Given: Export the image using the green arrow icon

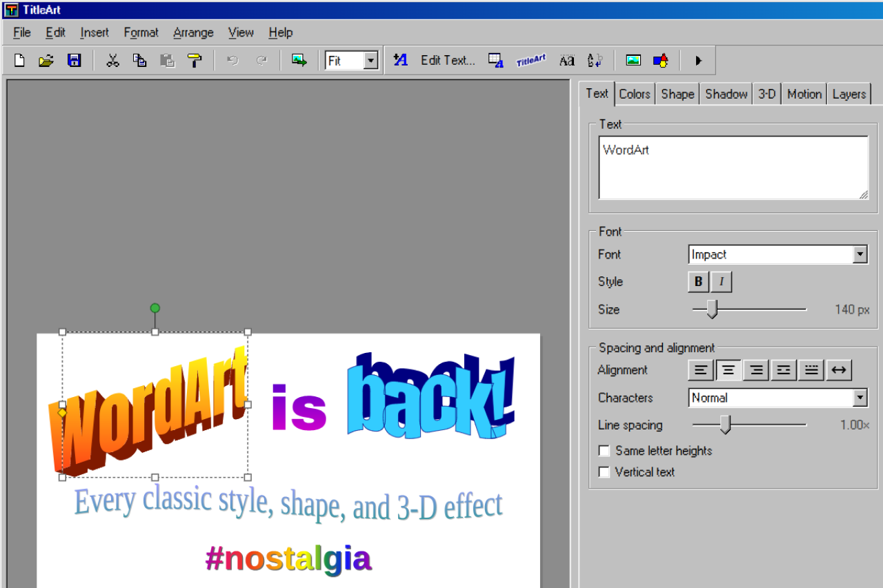Looking at the screenshot, I should pos(299,61).
